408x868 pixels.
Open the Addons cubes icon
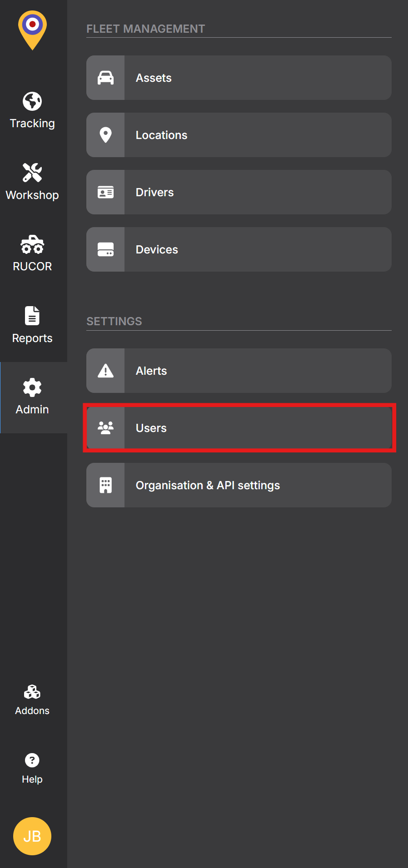coord(32,692)
